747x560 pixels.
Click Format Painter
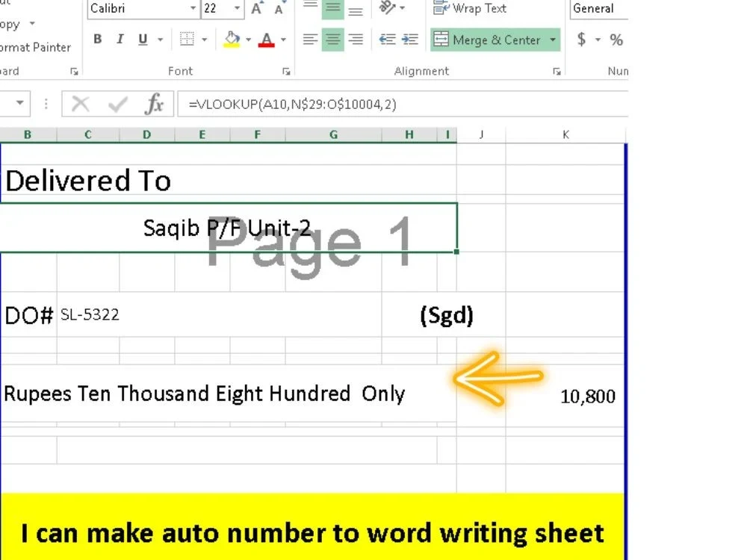[34, 47]
